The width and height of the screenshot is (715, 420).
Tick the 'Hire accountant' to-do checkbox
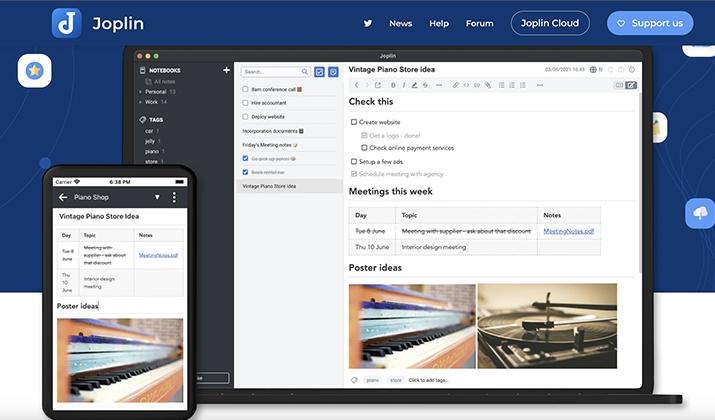point(245,103)
